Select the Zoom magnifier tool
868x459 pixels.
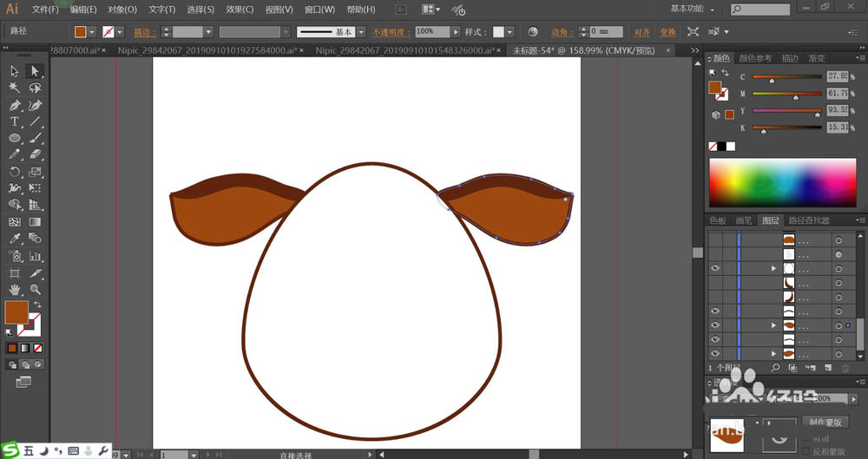point(36,289)
